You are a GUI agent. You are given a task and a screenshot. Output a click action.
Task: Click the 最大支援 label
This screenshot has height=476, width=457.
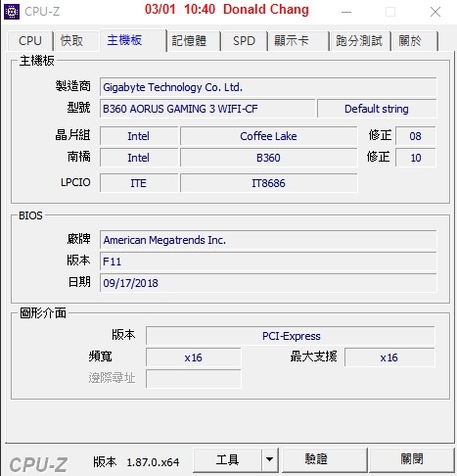313,357
